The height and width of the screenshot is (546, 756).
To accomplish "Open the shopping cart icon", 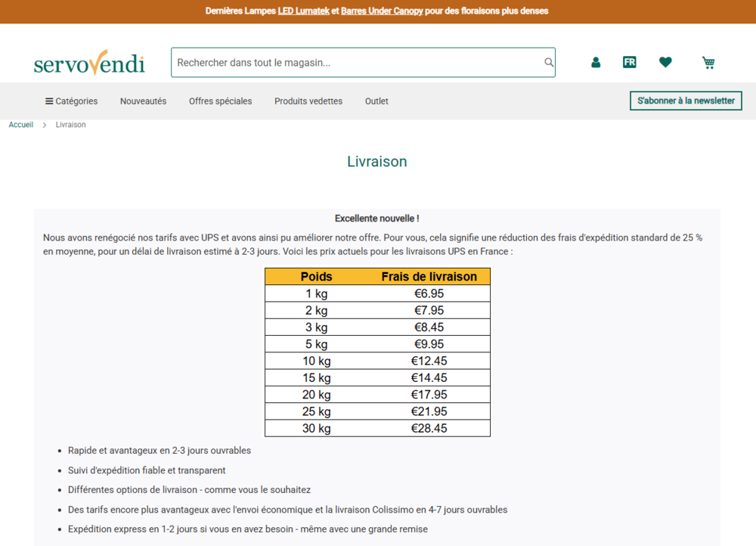I will tap(708, 63).
